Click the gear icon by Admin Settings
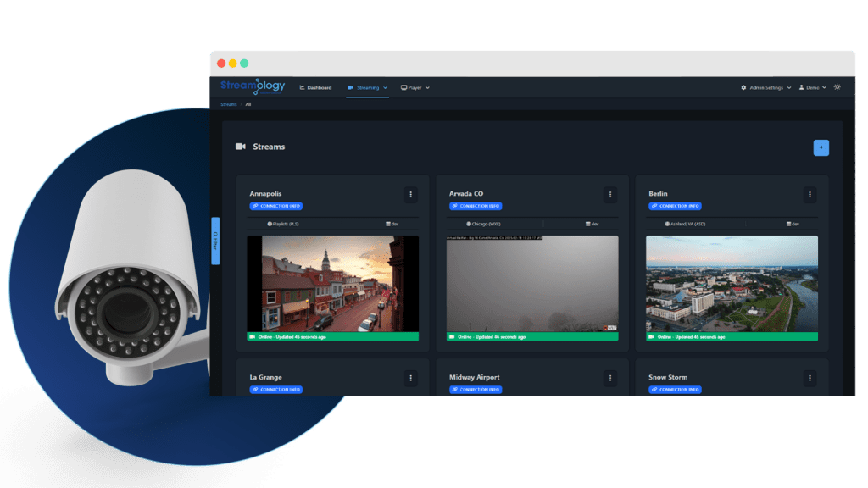The width and height of the screenshot is (868, 488). (743, 87)
